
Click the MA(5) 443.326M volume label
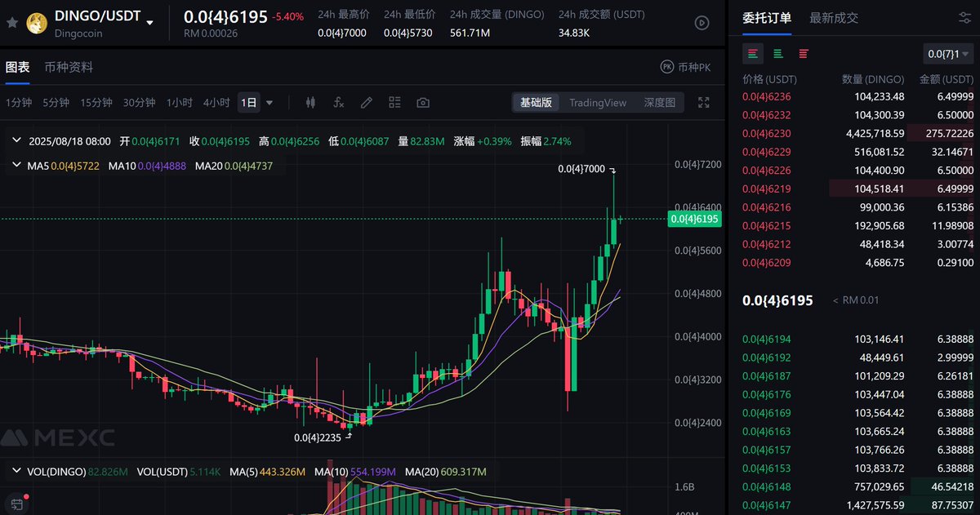pos(269,472)
